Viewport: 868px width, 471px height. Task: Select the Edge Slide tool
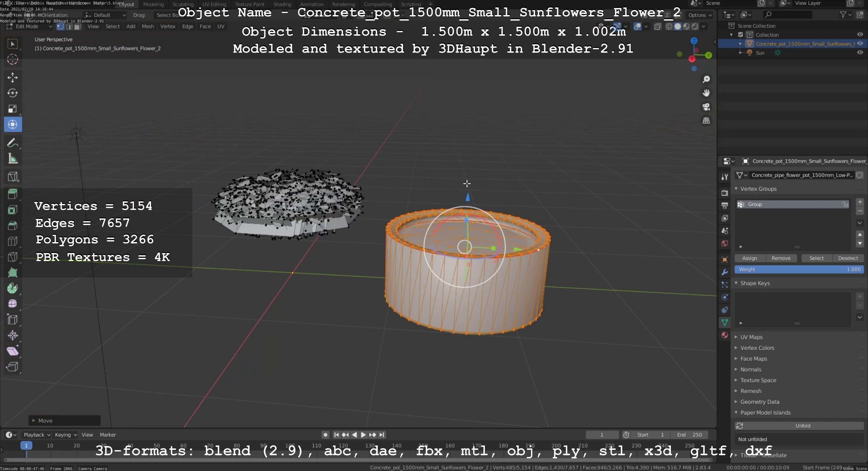coord(13,319)
